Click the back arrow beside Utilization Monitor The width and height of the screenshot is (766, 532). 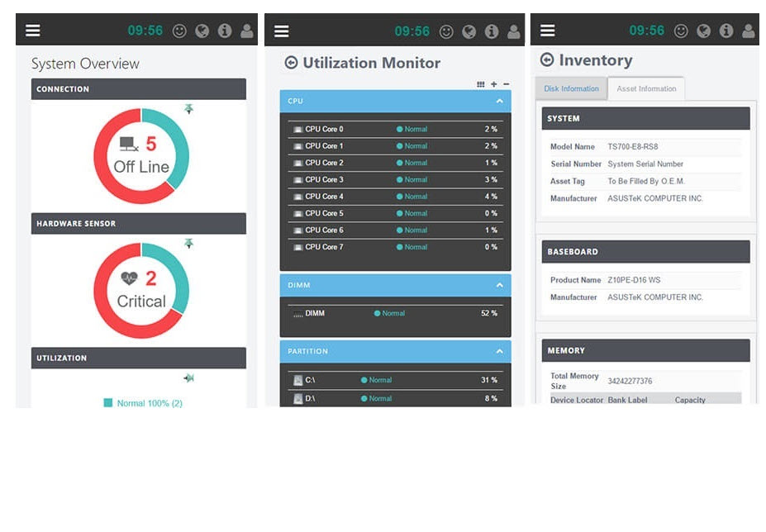coord(291,63)
